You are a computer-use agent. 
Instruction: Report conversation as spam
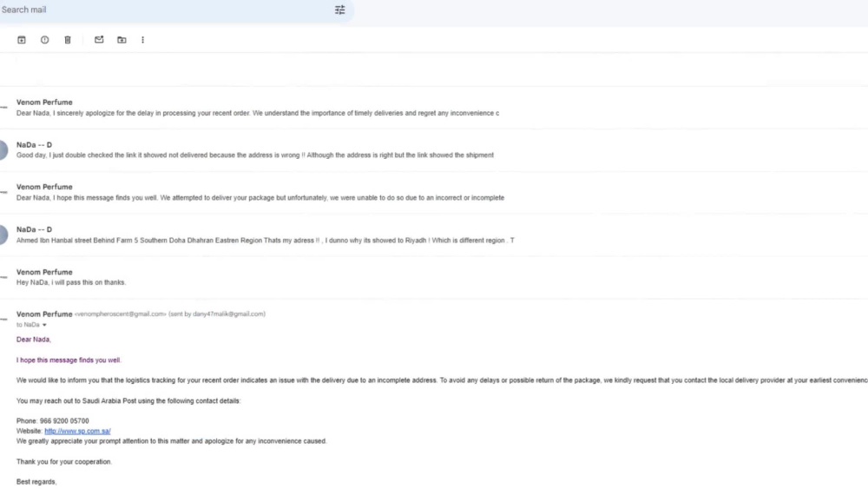point(45,40)
